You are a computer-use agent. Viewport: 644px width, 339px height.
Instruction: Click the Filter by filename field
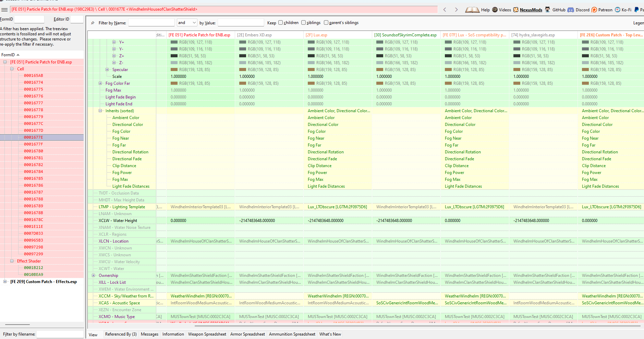tap(60, 334)
